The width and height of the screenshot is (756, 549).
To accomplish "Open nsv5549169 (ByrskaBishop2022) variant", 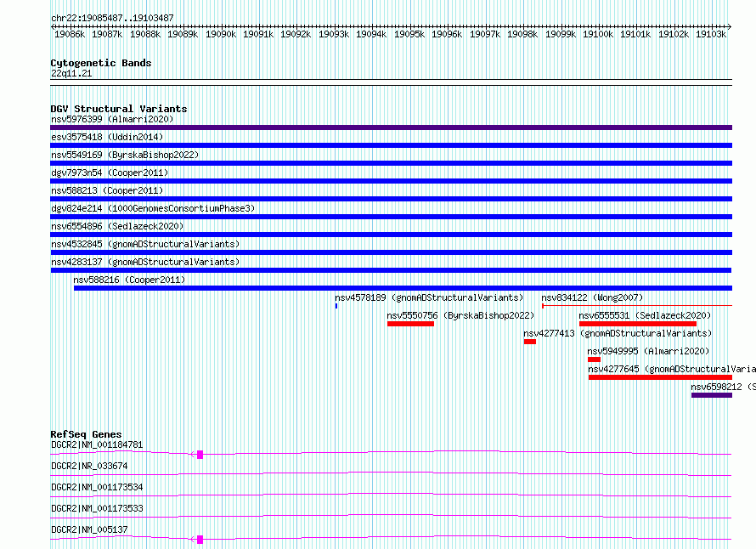I will 125,155.
